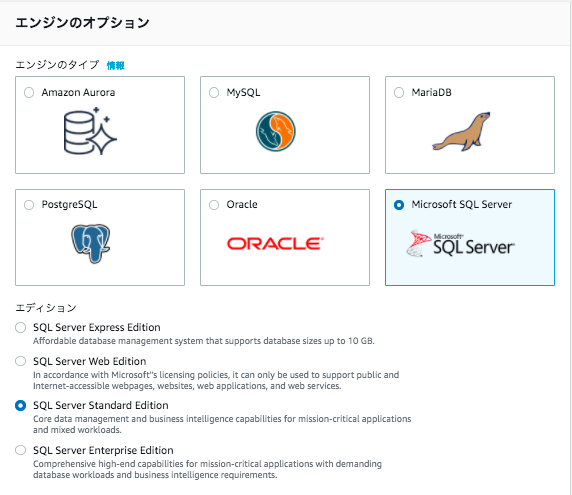Click the 'MariaDB' label text
The height and width of the screenshot is (495, 572).
click(432, 93)
